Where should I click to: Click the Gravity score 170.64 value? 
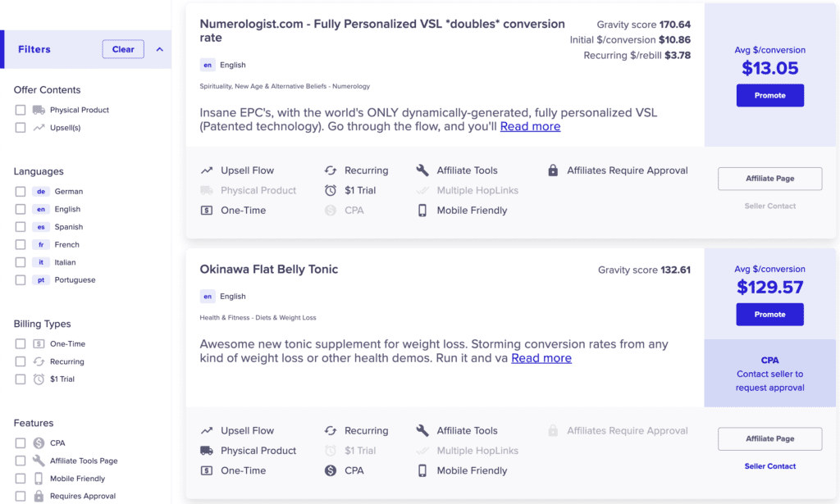(674, 25)
